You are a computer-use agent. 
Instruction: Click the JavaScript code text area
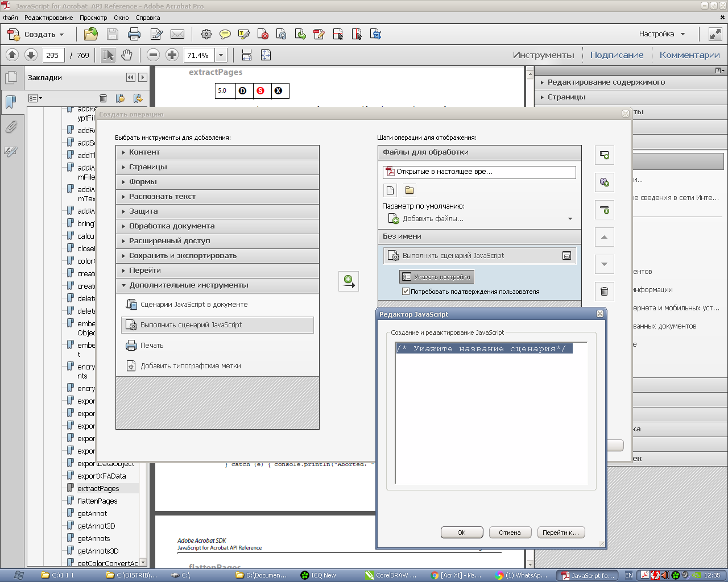tap(491, 415)
